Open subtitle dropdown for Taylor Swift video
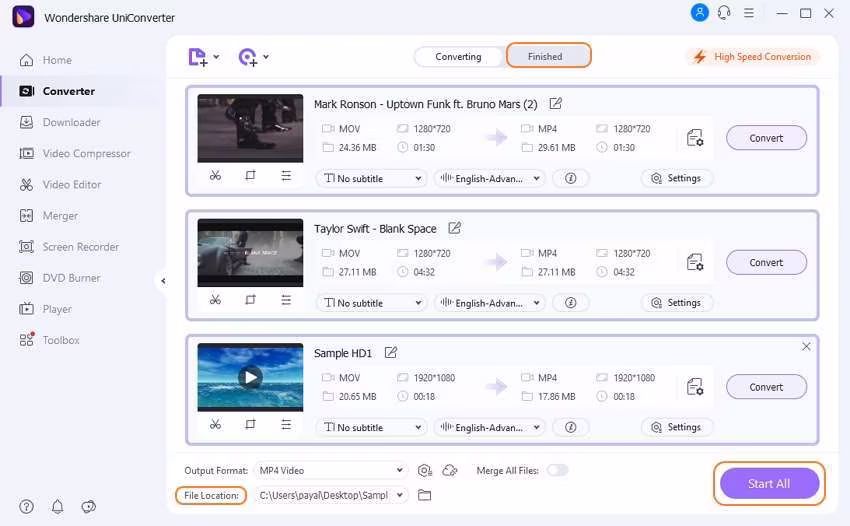This screenshot has height=526, width=850. click(x=372, y=303)
